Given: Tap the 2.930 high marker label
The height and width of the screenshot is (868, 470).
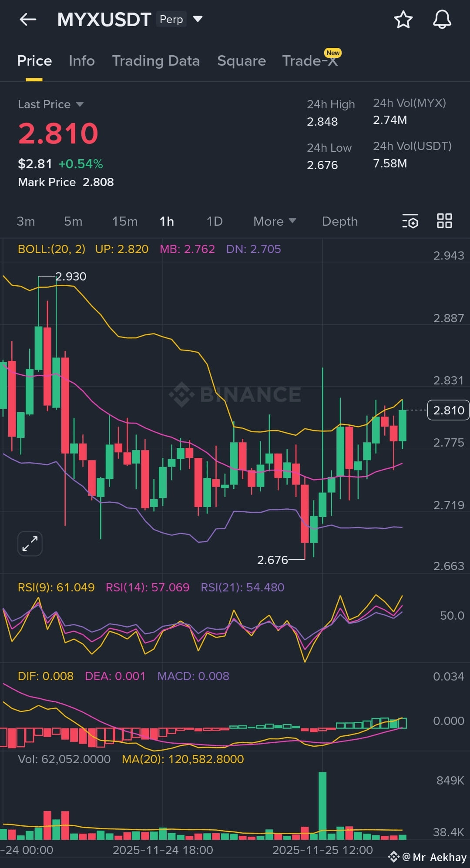Looking at the screenshot, I should click(71, 277).
